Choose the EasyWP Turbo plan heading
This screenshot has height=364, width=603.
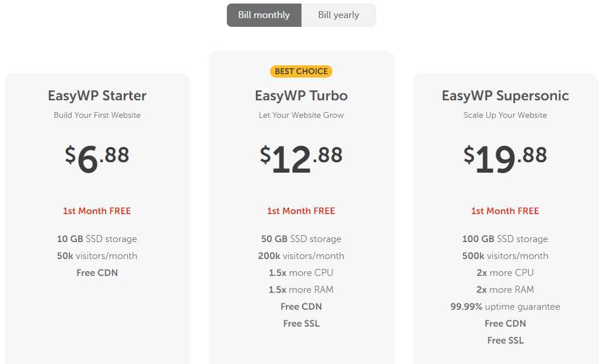[301, 96]
